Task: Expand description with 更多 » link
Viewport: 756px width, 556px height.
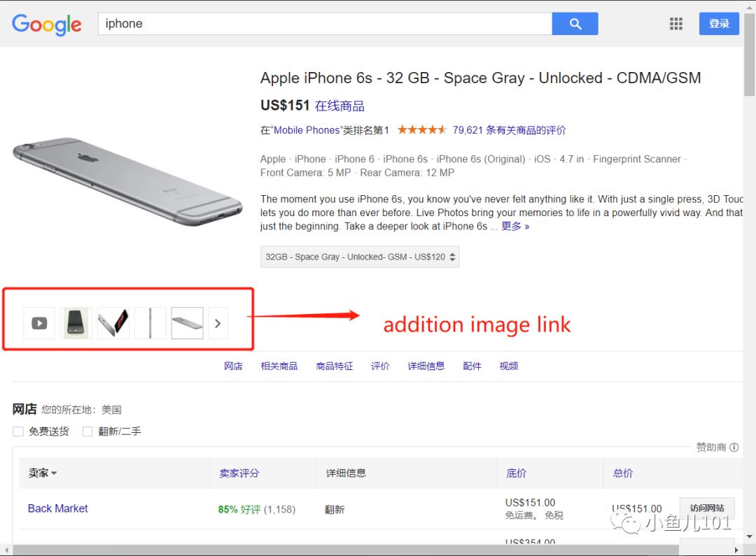Action: (x=515, y=226)
